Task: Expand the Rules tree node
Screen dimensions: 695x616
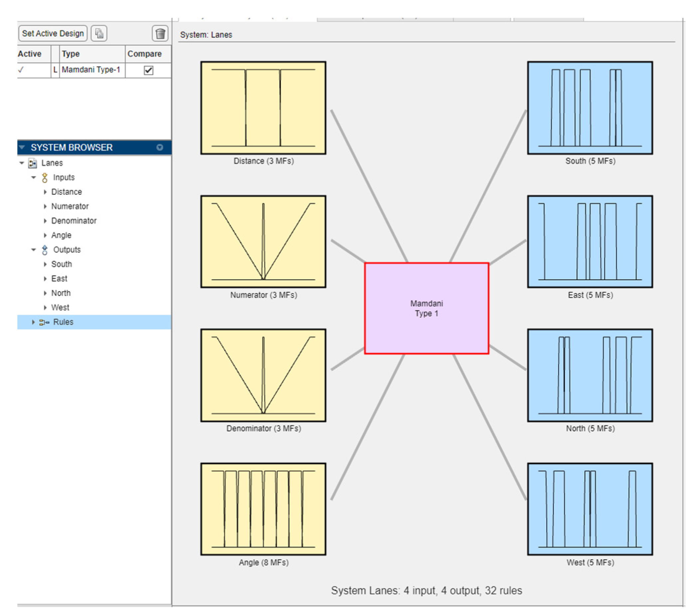Action: [x=33, y=322]
